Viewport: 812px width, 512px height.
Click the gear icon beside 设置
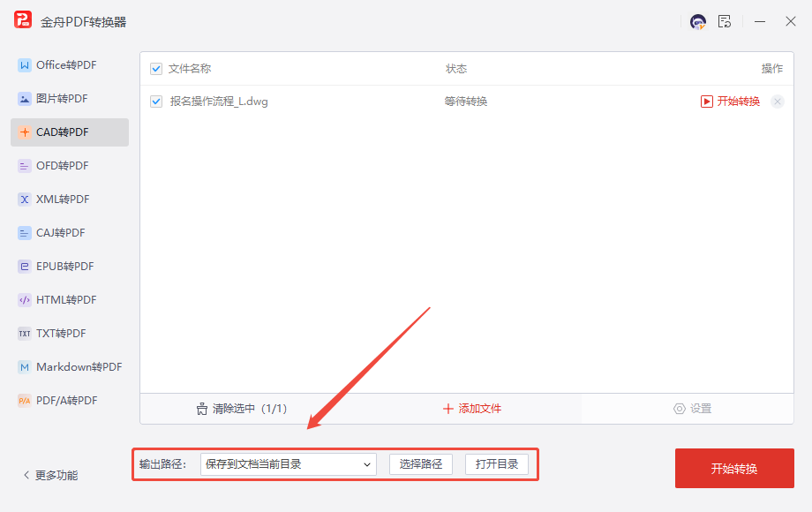[x=679, y=409]
